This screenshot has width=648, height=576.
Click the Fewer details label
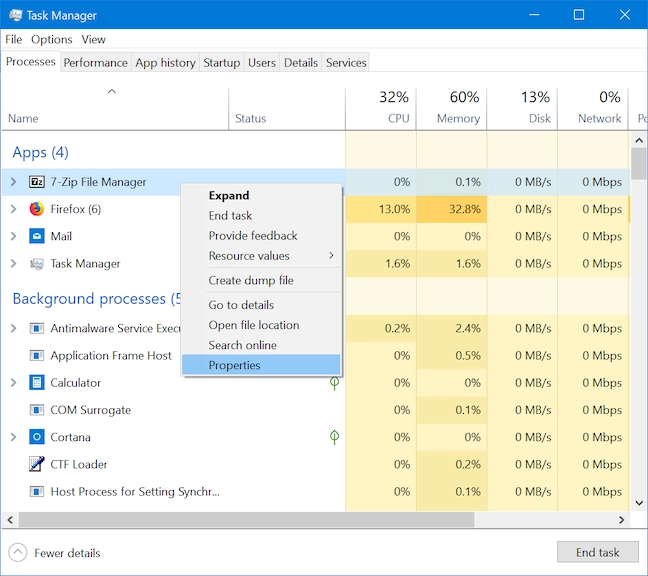67,553
